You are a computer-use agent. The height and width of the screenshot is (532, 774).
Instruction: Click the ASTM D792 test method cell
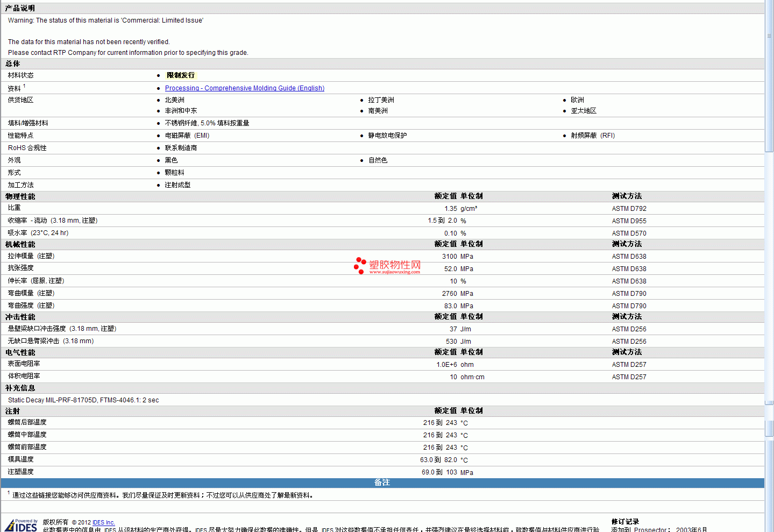629,209
